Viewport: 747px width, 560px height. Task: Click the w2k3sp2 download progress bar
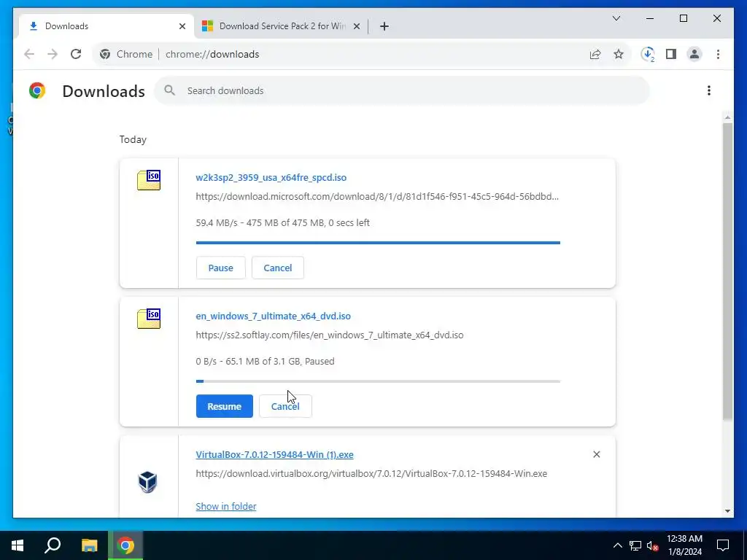pyautogui.click(x=378, y=243)
